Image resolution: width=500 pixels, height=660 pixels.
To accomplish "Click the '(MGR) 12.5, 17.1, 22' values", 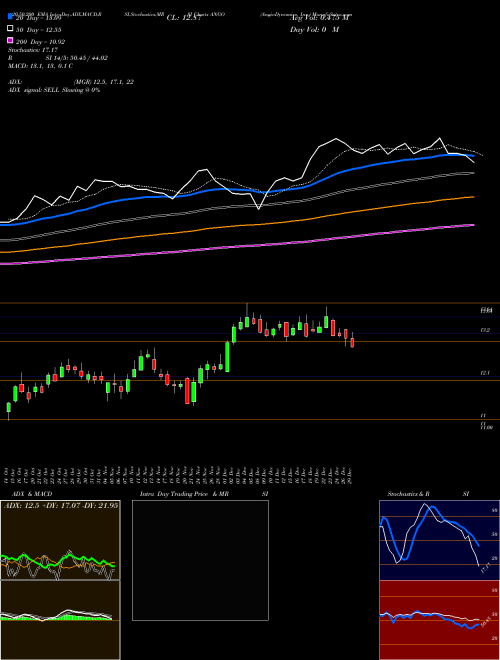I will pos(104,82).
